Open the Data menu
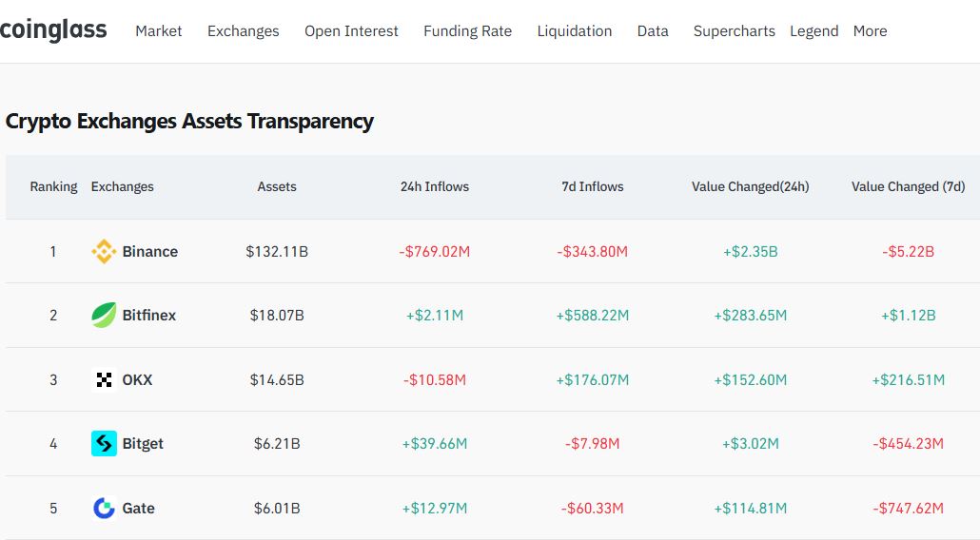 [653, 31]
